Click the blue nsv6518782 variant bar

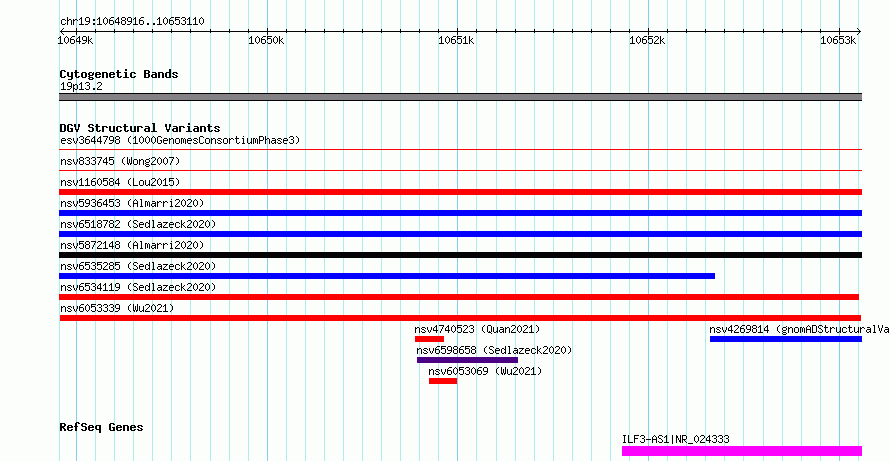tap(460, 234)
